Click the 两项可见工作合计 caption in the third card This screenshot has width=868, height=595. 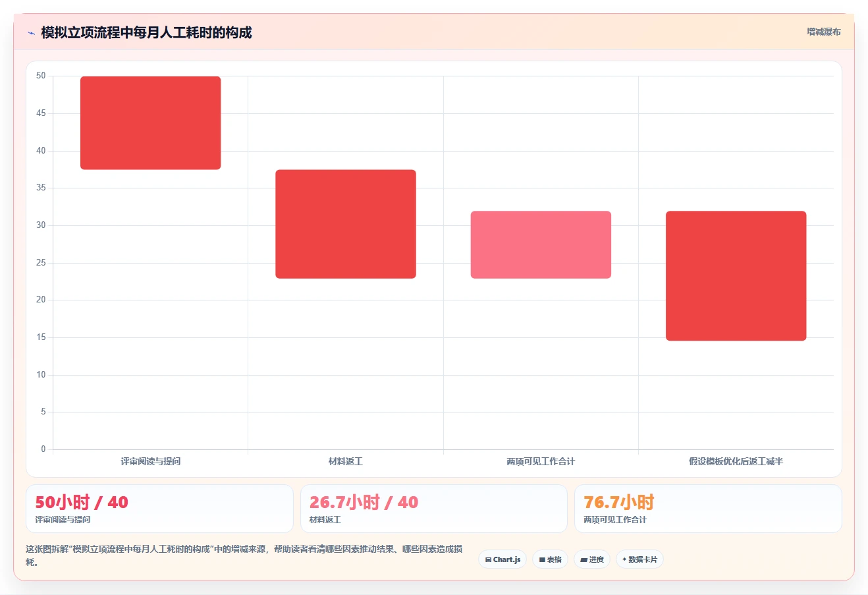tap(615, 520)
